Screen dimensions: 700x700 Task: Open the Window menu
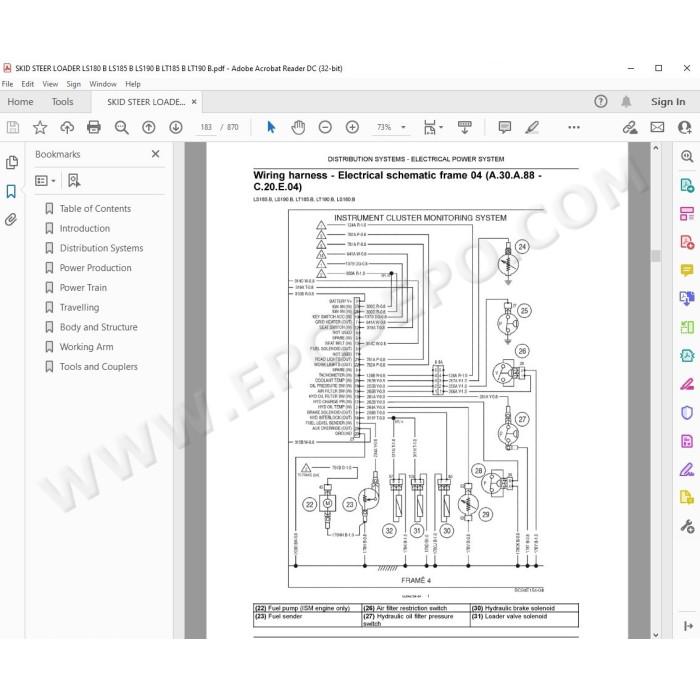click(103, 84)
